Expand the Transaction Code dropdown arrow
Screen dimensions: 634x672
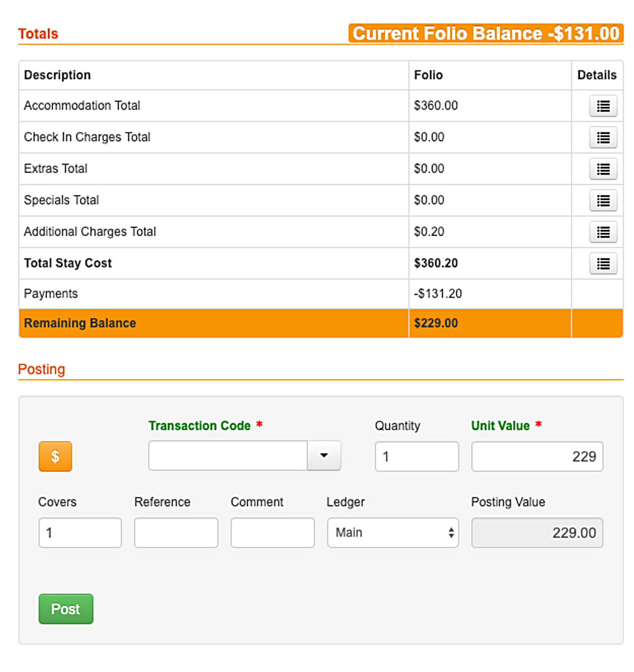324,455
